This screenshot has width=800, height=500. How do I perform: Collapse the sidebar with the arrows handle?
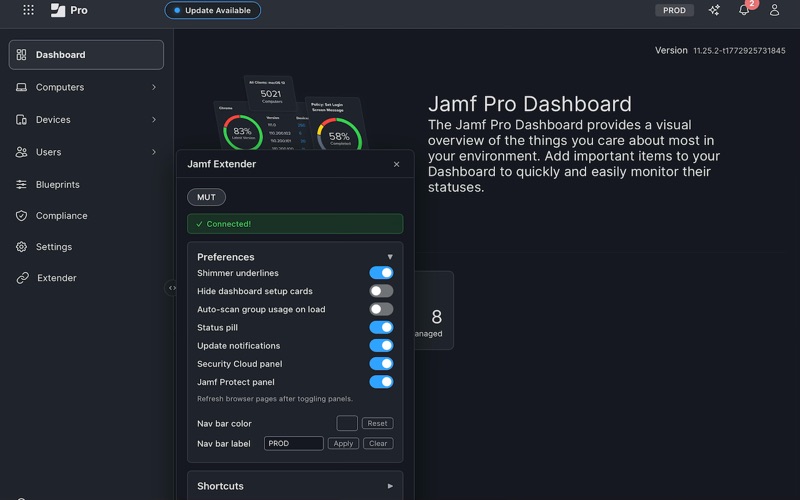[172, 288]
